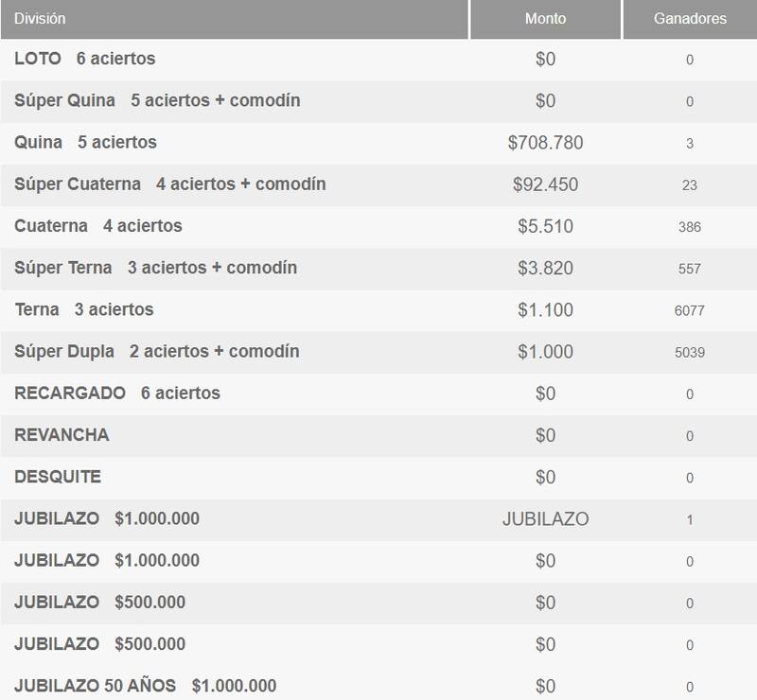Screen dimensions: 757x700
Task: Click the JUBILAZO text in Monto column
Action: click(x=546, y=519)
